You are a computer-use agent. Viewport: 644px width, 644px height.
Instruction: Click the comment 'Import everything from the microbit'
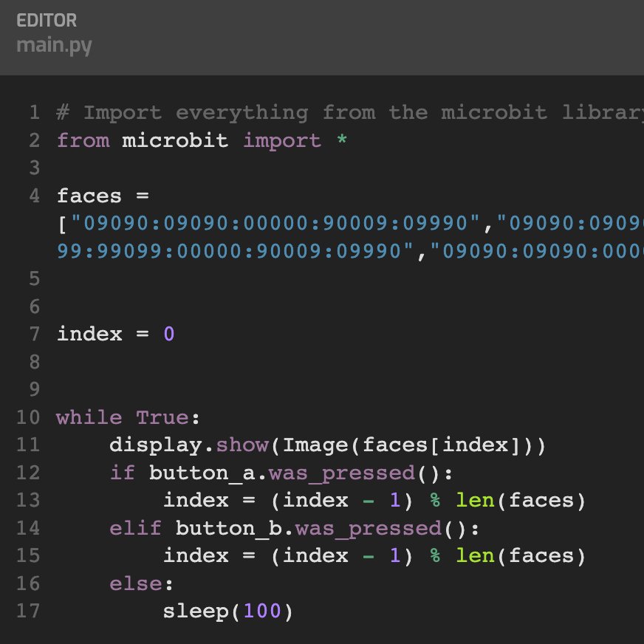click(x=315, y=113)
